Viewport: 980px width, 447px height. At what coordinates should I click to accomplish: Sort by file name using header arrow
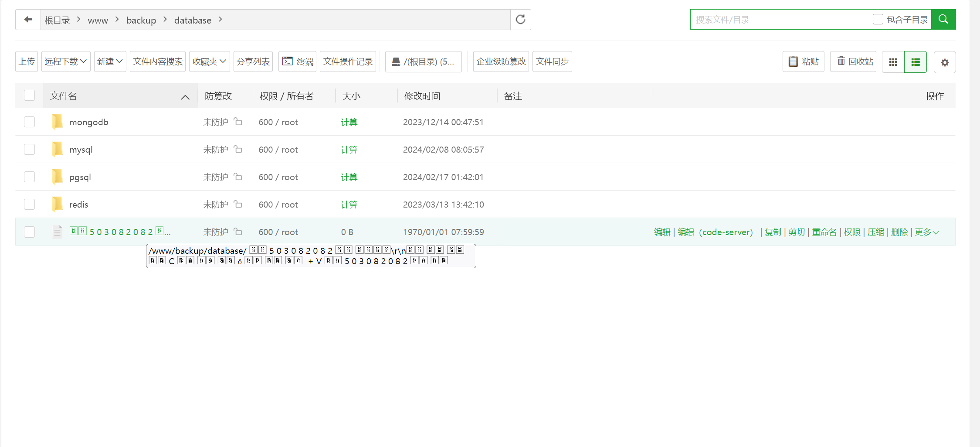(185, 97)
